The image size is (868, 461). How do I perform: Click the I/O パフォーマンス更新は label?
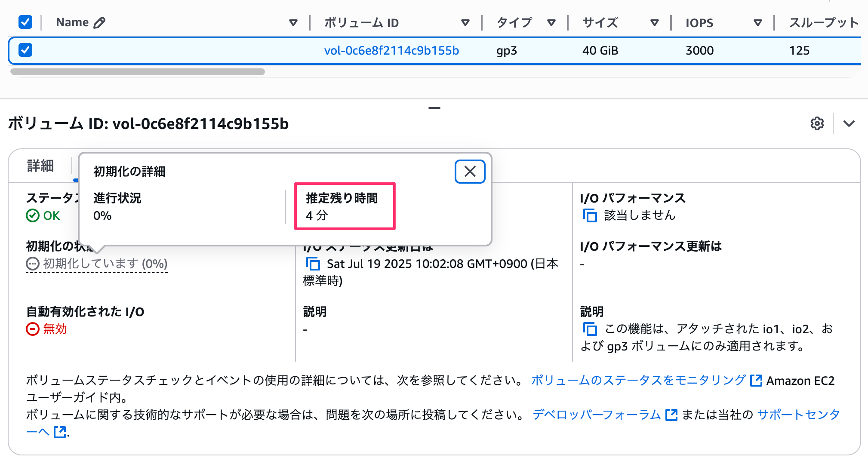pyautogui.click(x=651, y=246)
